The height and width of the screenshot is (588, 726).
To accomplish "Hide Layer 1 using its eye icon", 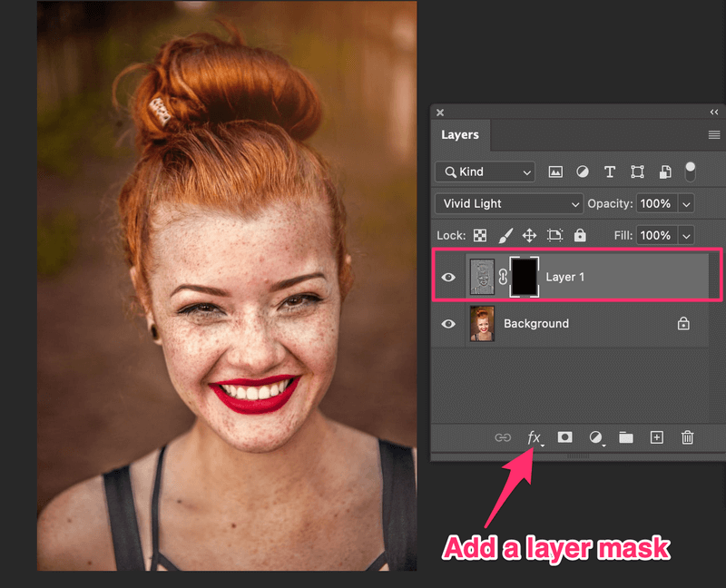I will (448, 277).
